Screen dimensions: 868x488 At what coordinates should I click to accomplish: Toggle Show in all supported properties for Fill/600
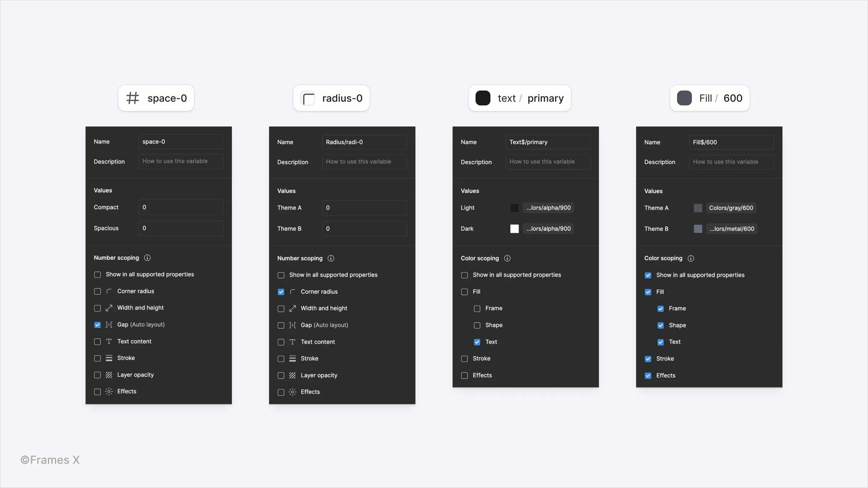(x=648, y=275)
